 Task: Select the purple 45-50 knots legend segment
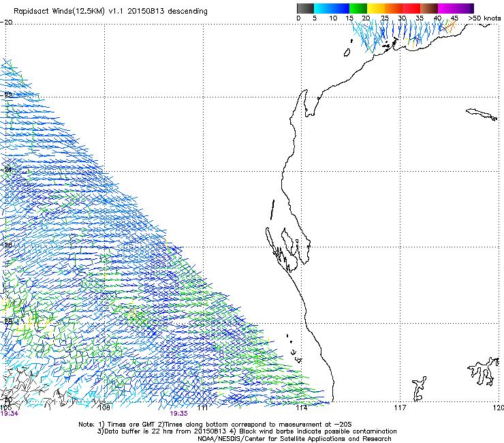tap(463, 8)
